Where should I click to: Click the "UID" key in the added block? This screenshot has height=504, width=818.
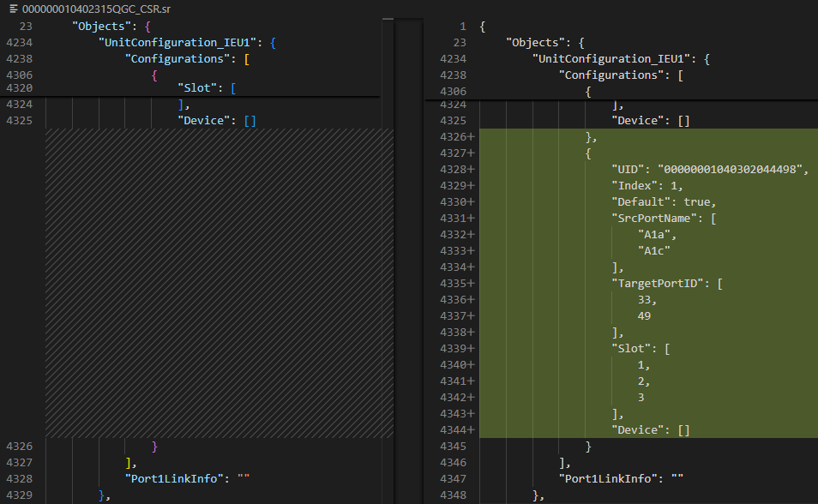[x=629, y=170]
